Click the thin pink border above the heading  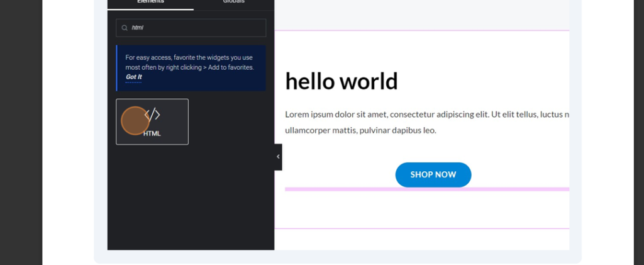pos(421,30)
